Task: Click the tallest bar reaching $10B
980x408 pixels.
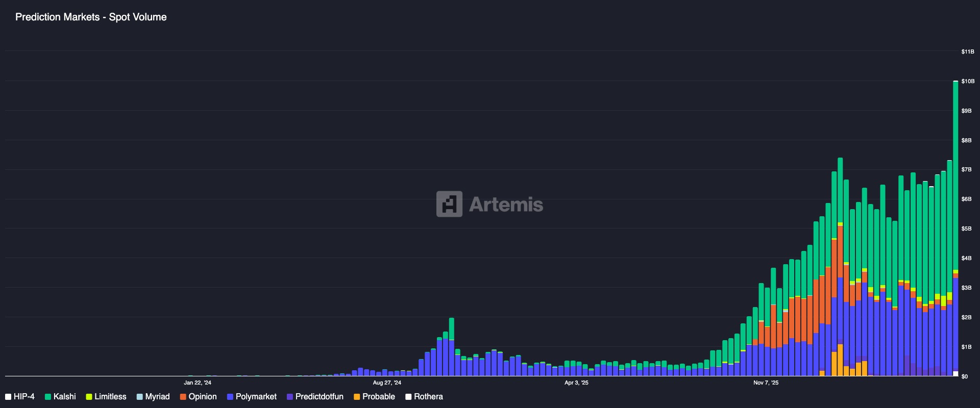Action: (955, 228)
